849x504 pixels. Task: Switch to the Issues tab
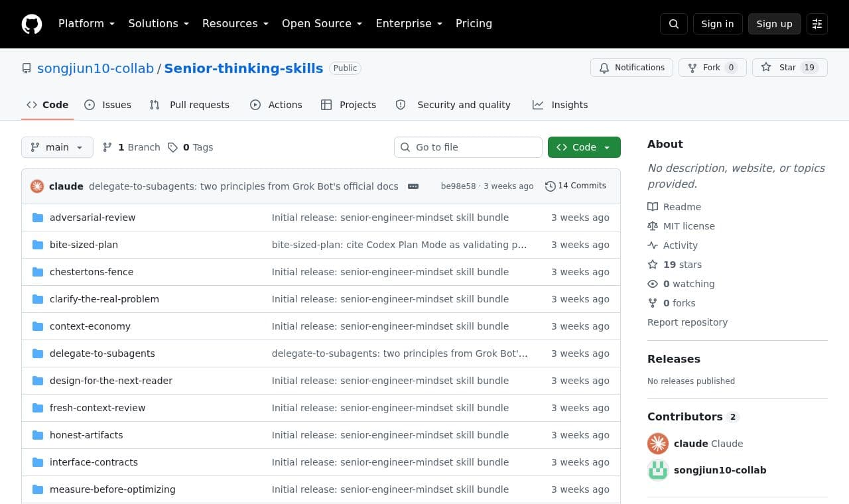point(108,105)
